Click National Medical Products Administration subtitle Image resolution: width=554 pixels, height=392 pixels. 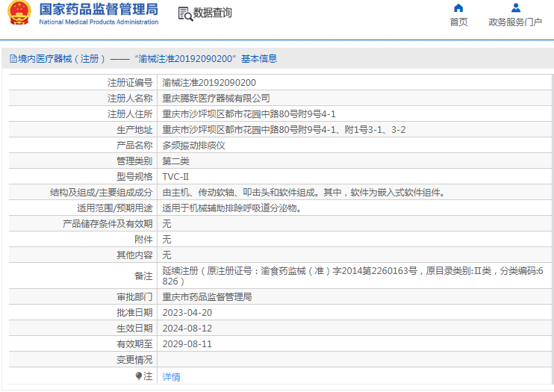pyautogui.click(x=99, y=22)
